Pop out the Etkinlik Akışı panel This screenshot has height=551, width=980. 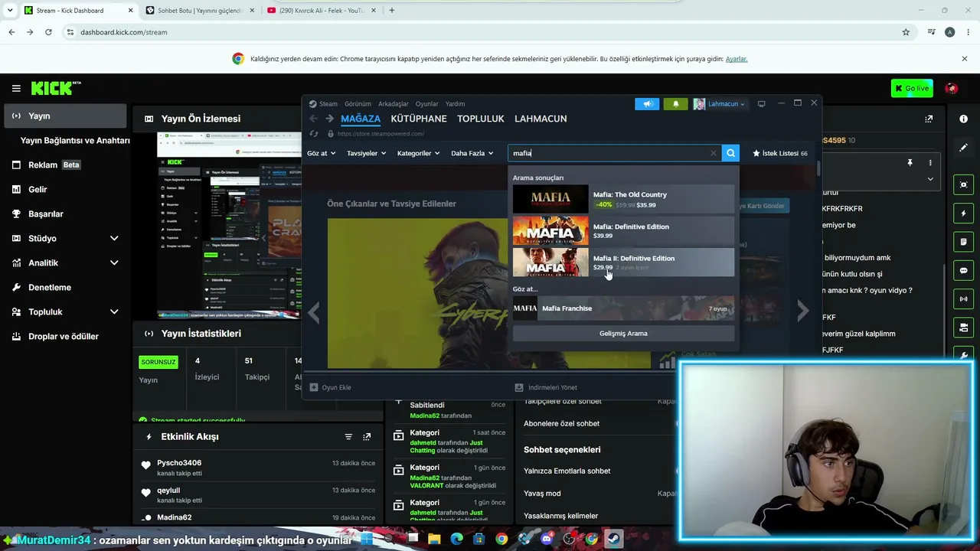[x=367, y=437]
